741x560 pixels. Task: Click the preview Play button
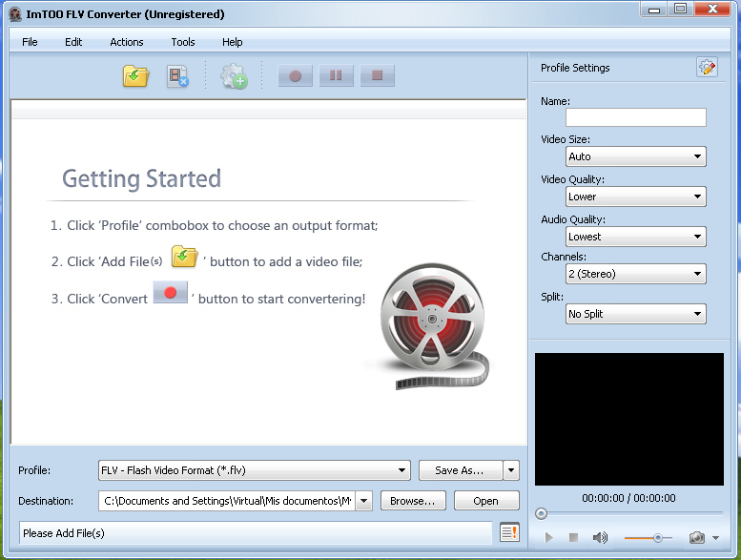click(548, 537)
